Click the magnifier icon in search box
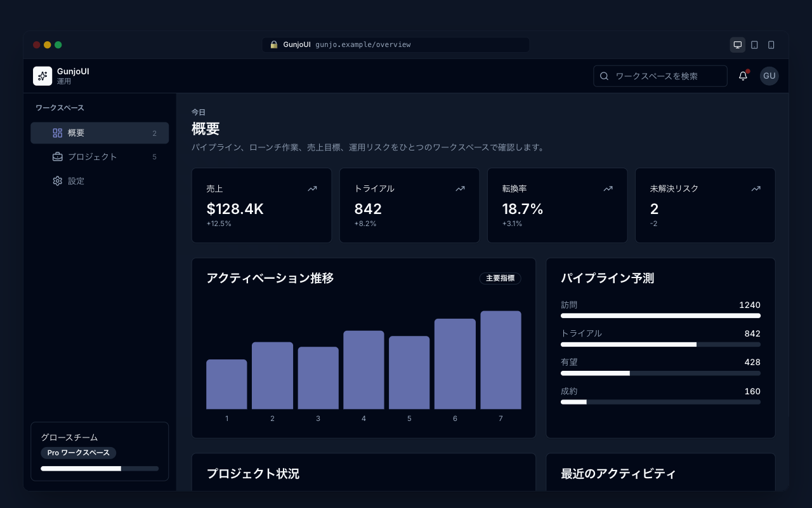 [604, 76]
